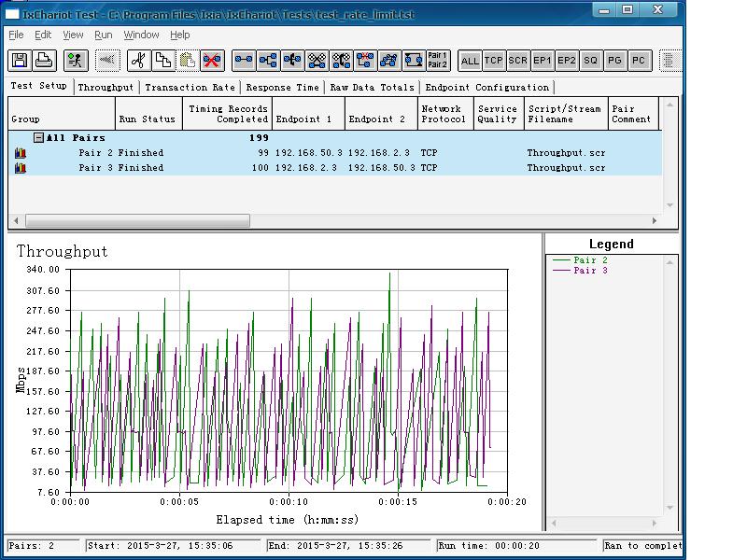Viewport: 747px width, 560px height.
Task: Click the Endpoint 1 column header
Action: pos(308,113)
